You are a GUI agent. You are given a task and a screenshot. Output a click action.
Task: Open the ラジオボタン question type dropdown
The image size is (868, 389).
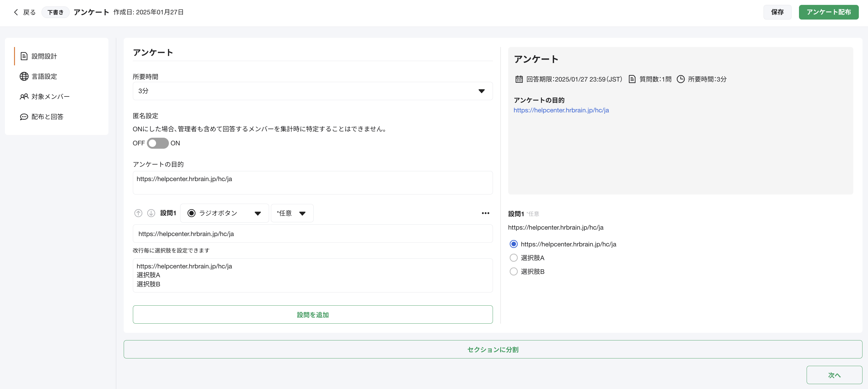coord(224,213)
